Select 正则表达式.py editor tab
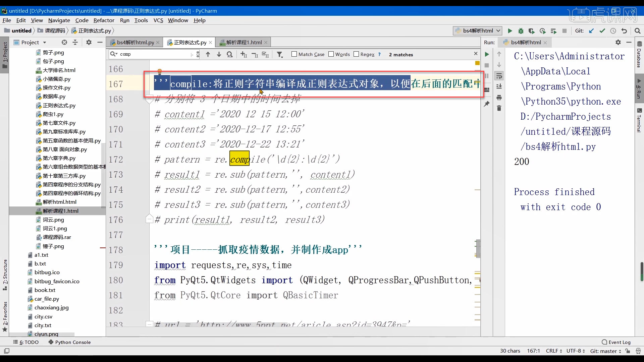The image size is (644, 362). [x=190, y=43]
